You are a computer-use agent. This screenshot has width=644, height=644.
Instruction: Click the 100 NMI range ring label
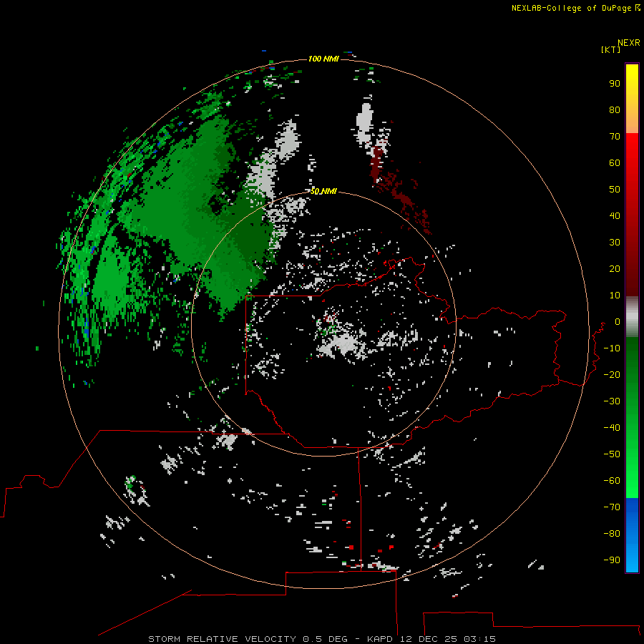323,59
